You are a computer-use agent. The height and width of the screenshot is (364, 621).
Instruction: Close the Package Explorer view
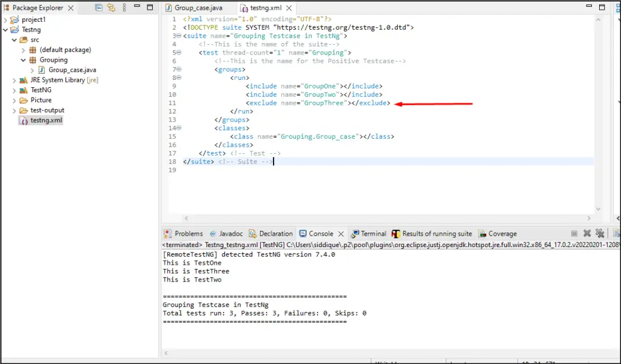point(70,8)
